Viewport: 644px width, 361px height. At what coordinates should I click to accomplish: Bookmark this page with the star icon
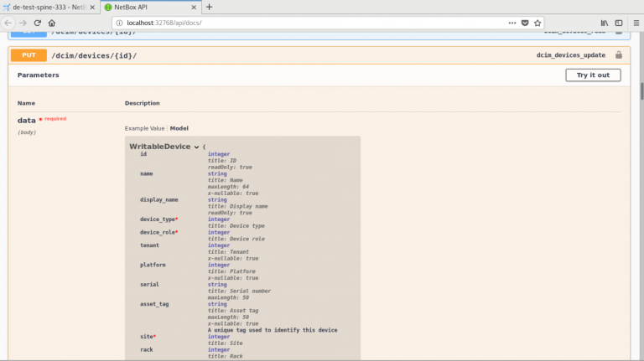point(538,23)
